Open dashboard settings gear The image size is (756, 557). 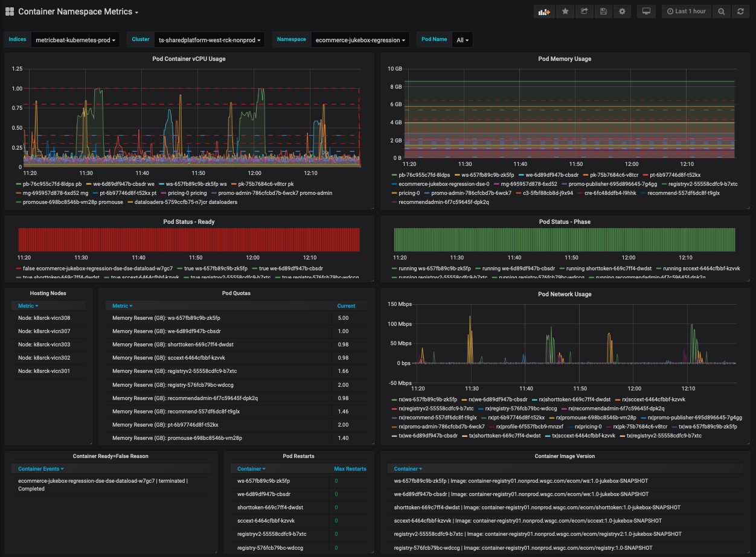click(x=622, y=11)
